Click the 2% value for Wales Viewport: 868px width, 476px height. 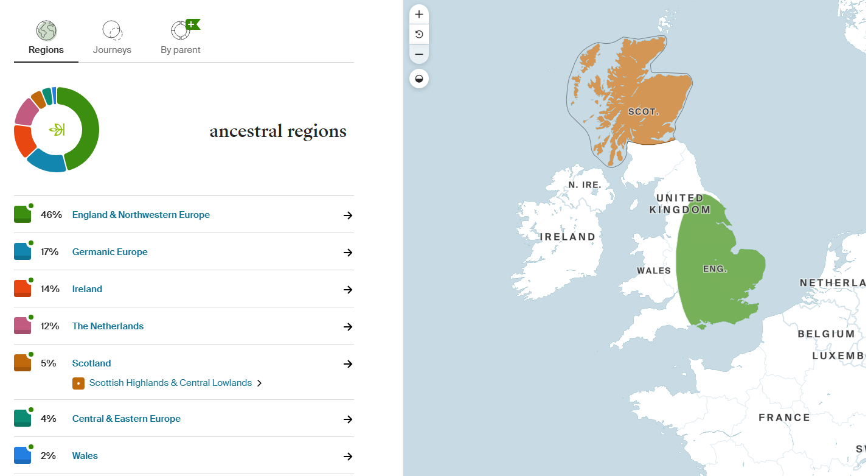pos(48,456)
